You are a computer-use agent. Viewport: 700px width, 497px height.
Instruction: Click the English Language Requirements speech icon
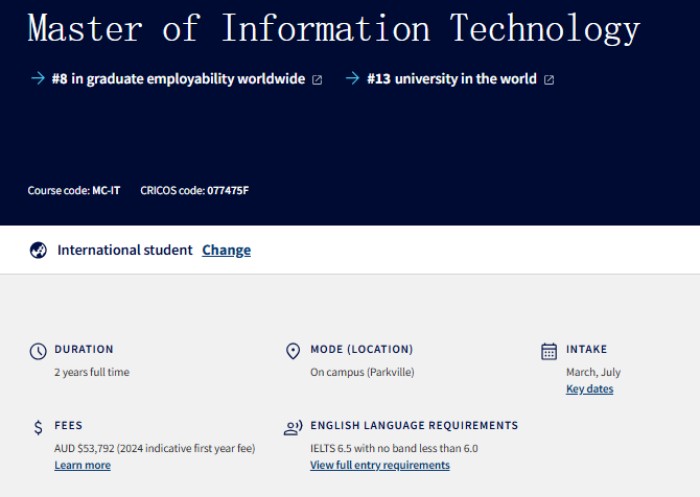[293, 427]
